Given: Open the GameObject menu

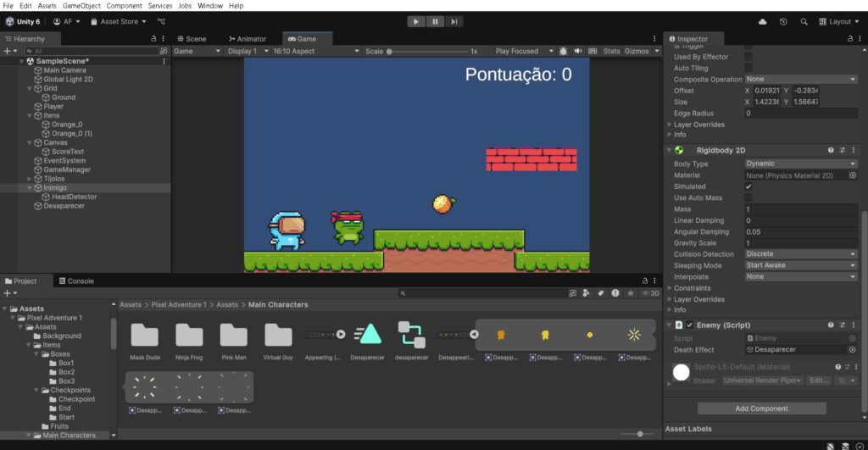Looking at the screenshot, I should [x=81, y=6].
